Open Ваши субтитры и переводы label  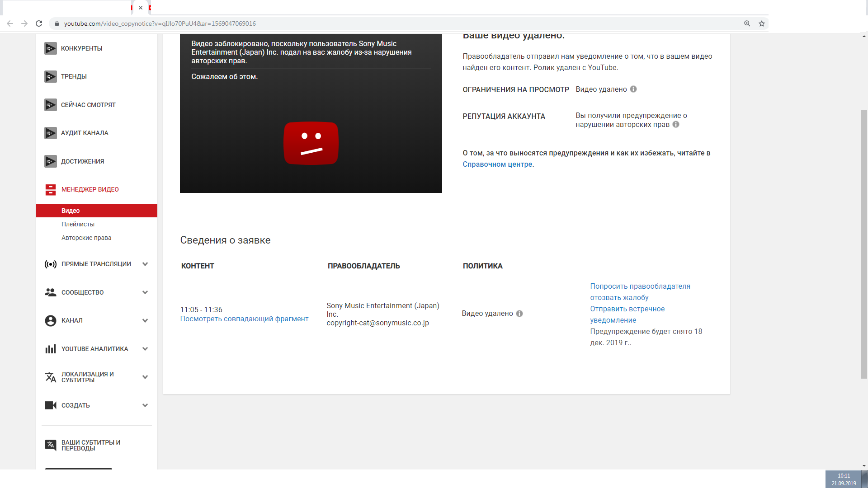[x=91, y=445]
